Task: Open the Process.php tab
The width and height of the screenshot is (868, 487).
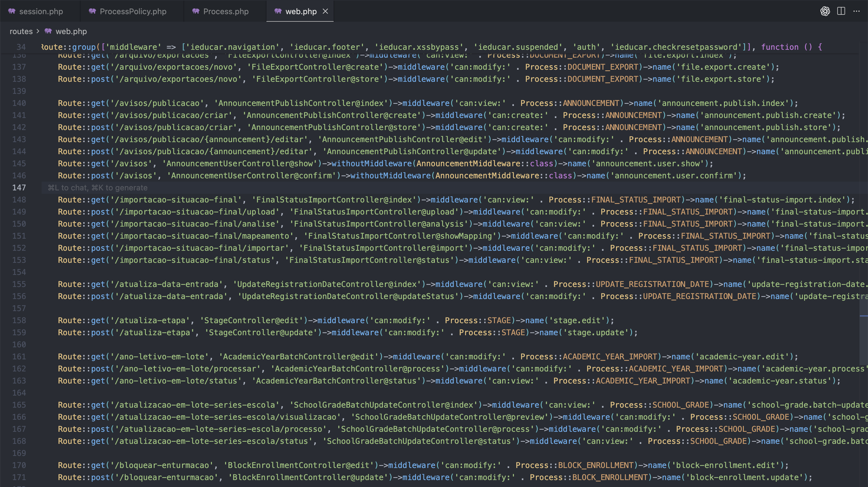Action: 226,11
